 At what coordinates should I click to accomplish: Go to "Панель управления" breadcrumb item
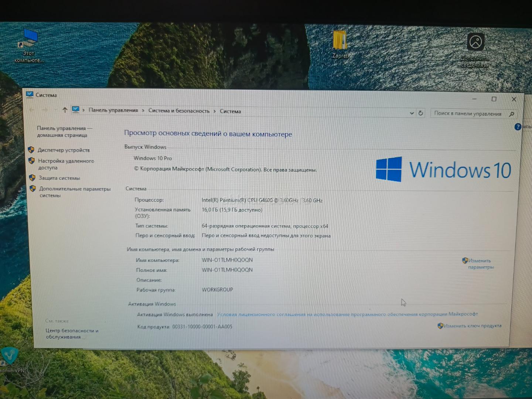click(x=113, y=110)
